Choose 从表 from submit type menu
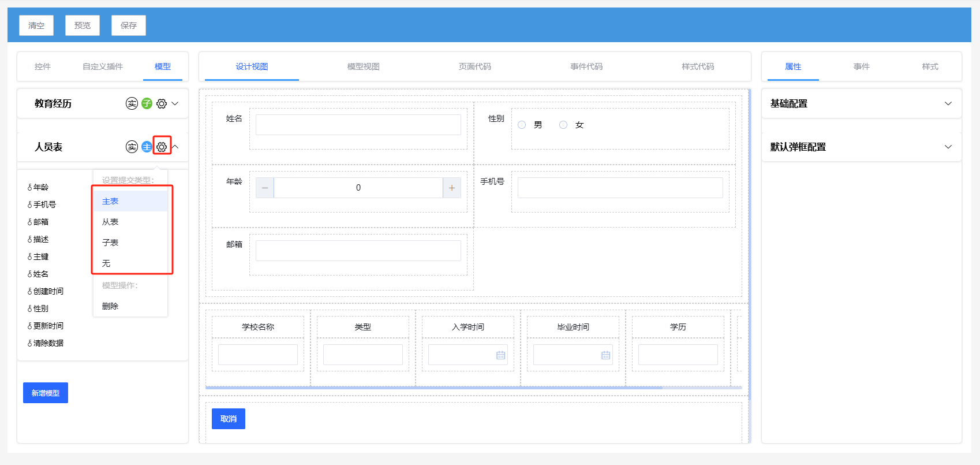The width and height of the screenshot is (980, 465). (110, 222)
